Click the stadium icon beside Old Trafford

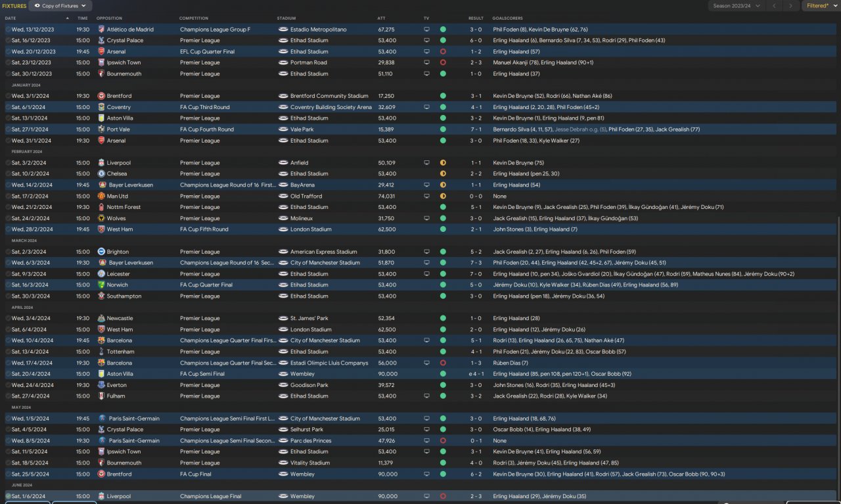click(283, 196)
